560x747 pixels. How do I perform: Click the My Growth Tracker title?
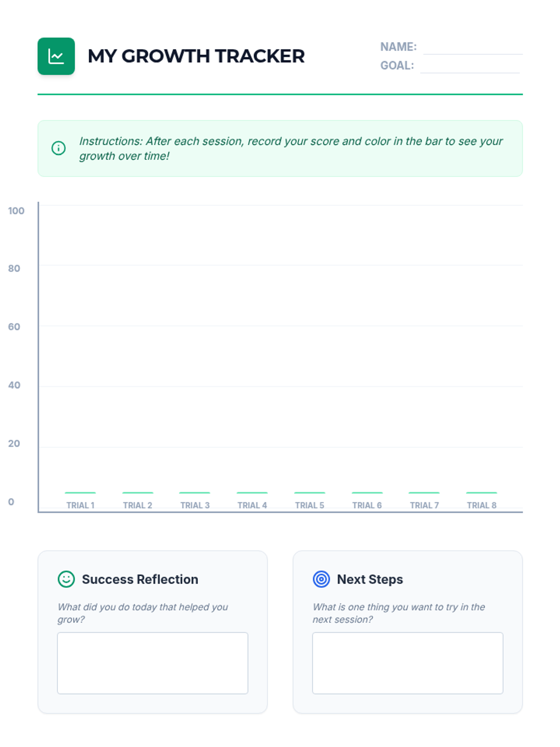point(196,56)
